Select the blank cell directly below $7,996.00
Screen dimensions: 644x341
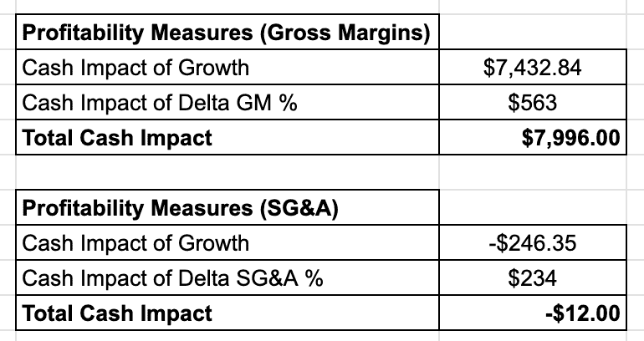pos(532,172)
